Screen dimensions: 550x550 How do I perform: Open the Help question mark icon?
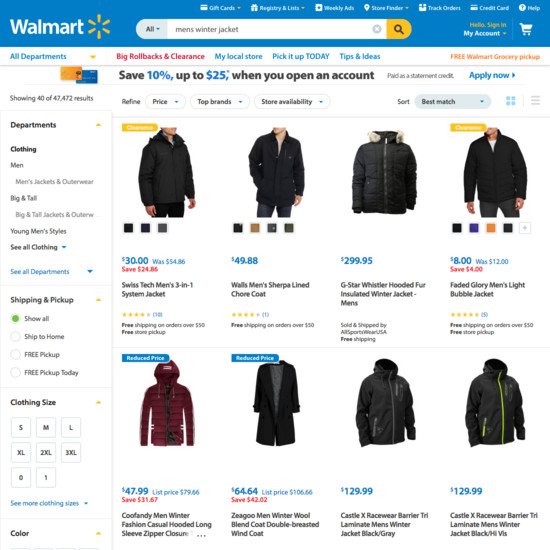tap(522, 7)
